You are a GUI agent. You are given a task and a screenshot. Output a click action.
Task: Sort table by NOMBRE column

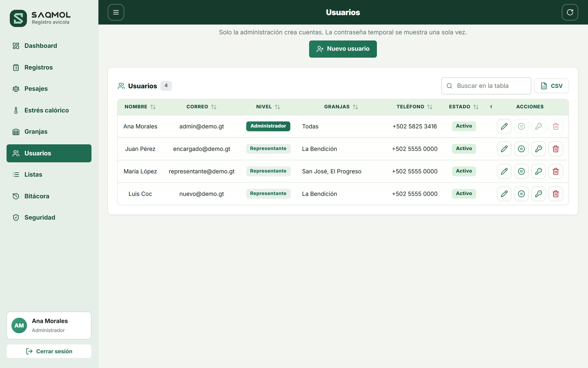(x=140, y=107)
